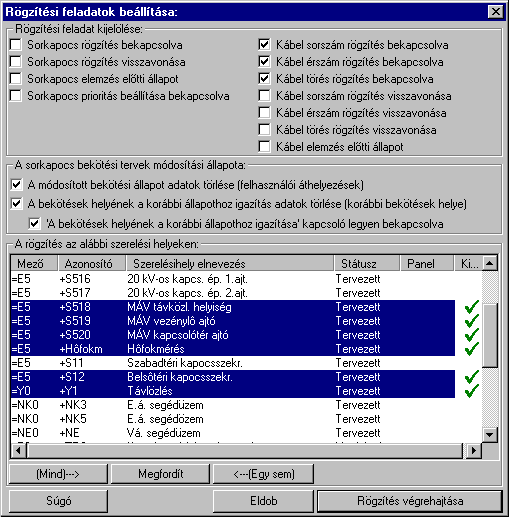Click green checkmark on +S12 row
This screenshot has width=509, height=517.
[x=472, y=377]
